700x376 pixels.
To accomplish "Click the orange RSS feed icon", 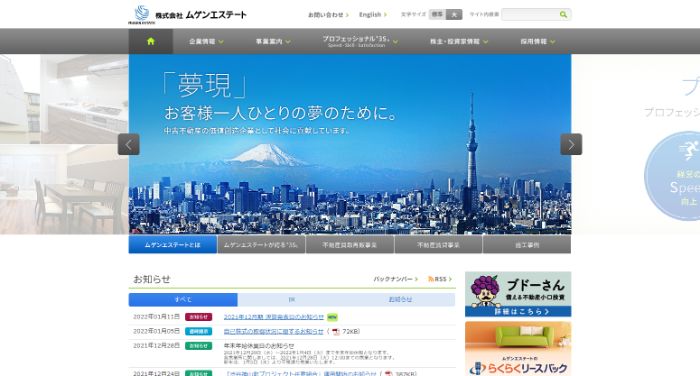I will point(431,279).
